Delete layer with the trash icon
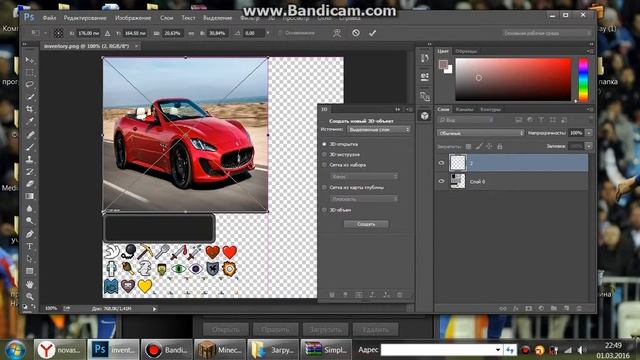Screen dimensions: 640x360 click(x=579, y=309)
